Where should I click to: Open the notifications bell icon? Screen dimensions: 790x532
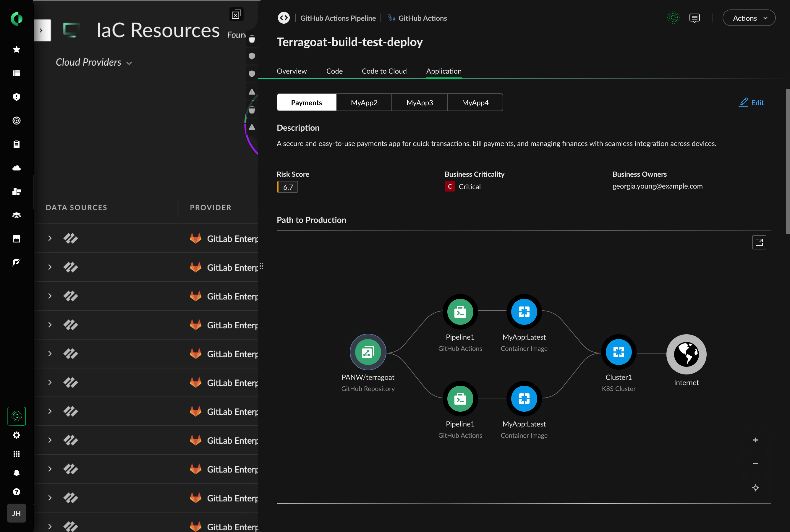[16, 473]
